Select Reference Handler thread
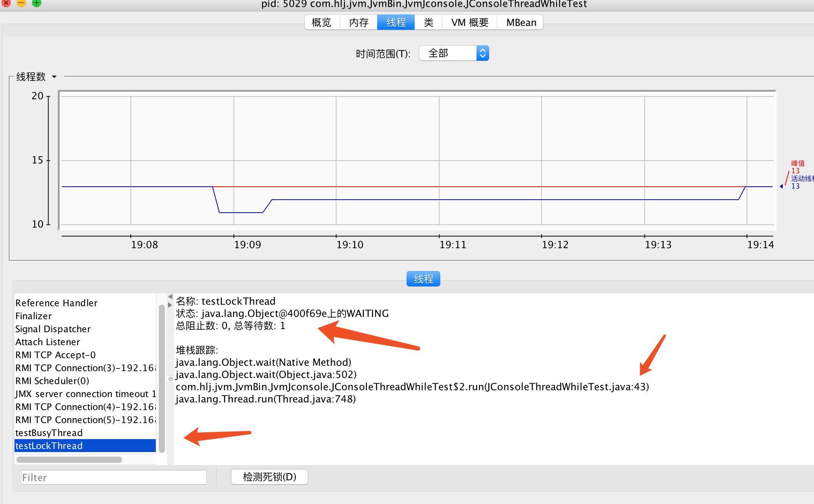 57,303
